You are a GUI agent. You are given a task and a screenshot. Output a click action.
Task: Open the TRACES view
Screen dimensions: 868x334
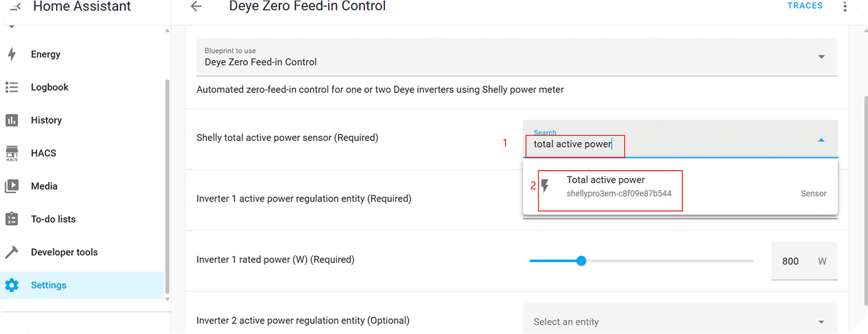point(805,6)
